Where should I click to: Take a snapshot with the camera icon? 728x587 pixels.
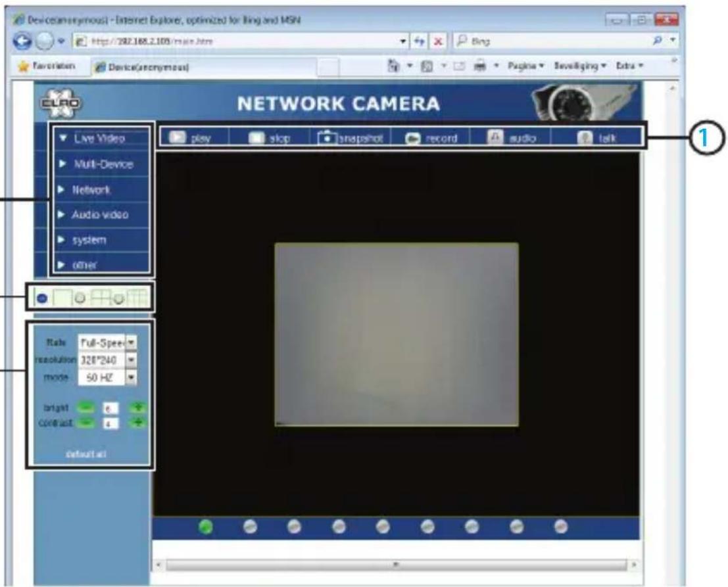pos(327,138)
